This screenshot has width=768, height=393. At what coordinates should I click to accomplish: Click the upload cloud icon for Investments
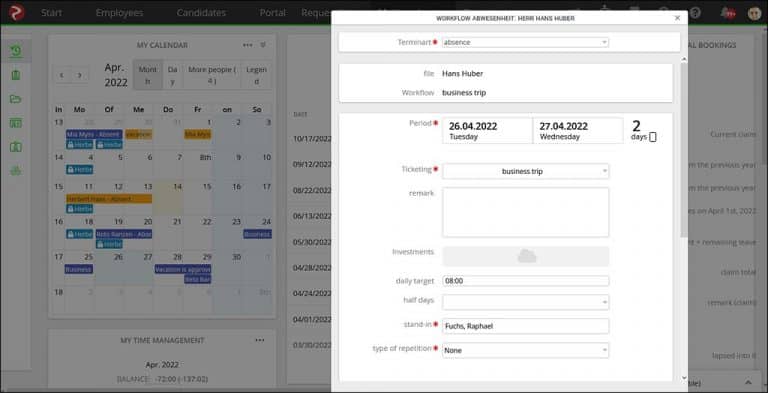pyautogui.click(x=527, y=256)
